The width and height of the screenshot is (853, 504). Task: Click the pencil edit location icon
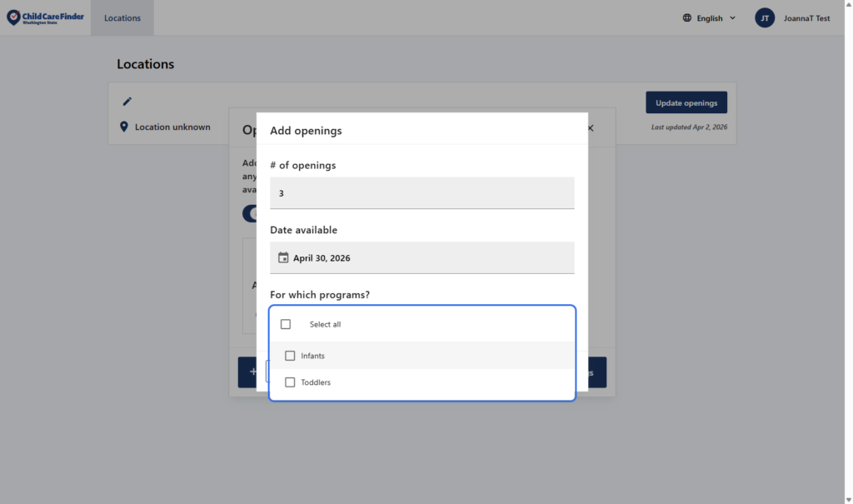pyautogui.click(x=127, y=102)
